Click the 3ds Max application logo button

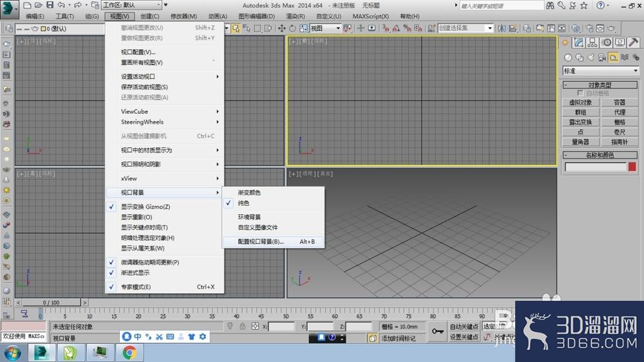(x=9, y=10)
